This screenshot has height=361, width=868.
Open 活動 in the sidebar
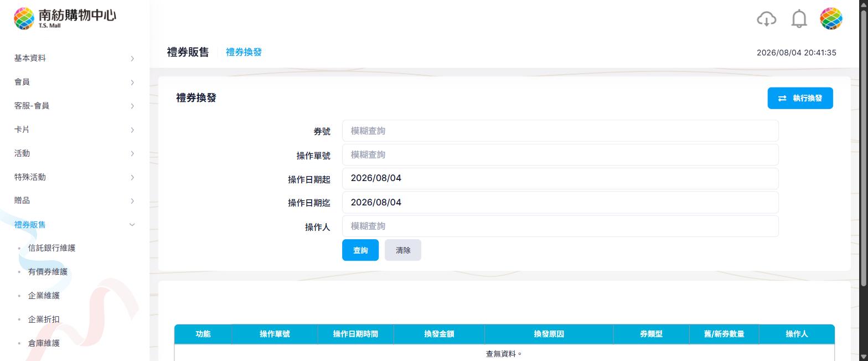pos(22,153)
